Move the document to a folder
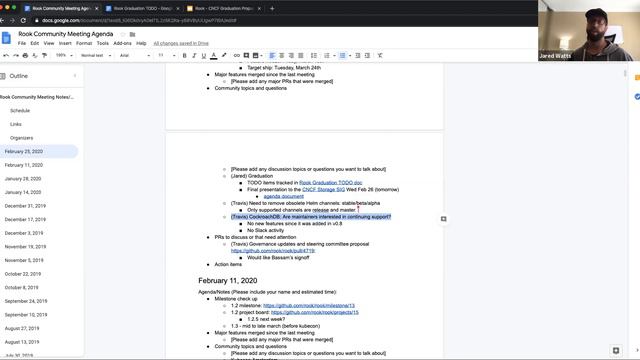The image size is (640, 360). pos(132,34)
